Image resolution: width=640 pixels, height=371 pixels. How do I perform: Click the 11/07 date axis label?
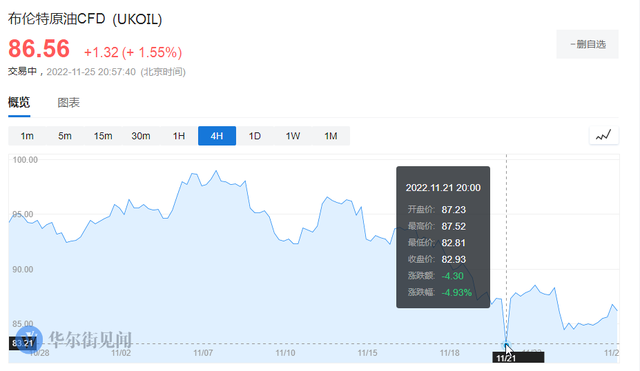tap(203, 353)
